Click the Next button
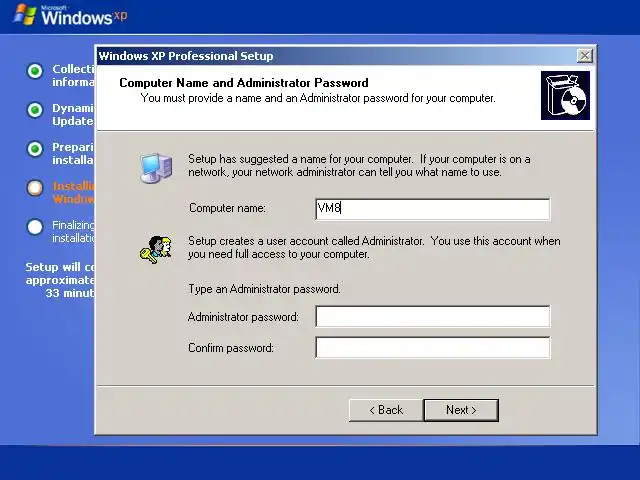The image size is (640, 480). pos(461,410)
